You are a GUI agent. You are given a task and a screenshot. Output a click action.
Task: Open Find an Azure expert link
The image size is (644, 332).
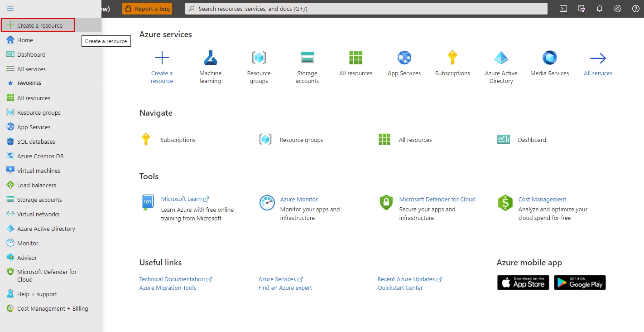click(285, 288)
